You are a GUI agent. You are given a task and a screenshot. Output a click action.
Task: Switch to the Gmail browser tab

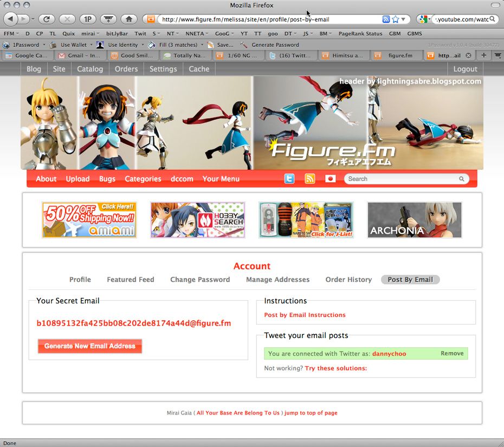coord(79,55)
